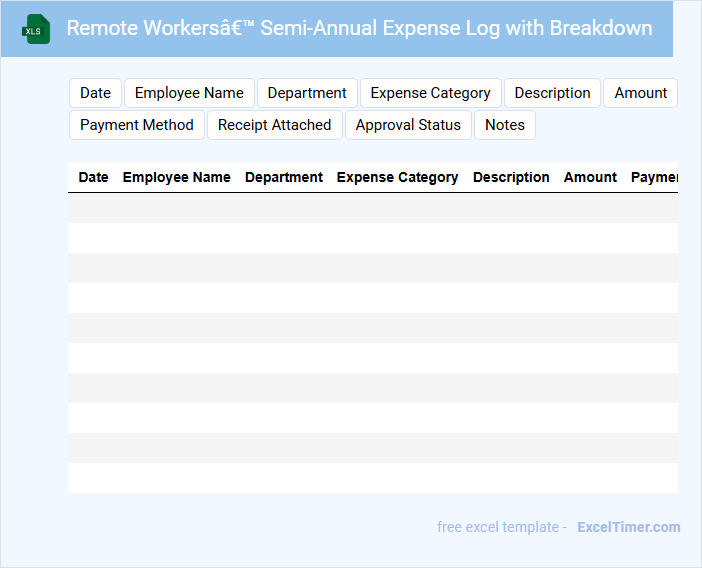
Task: Click the template title heading text
Action: tap(359, 28)
